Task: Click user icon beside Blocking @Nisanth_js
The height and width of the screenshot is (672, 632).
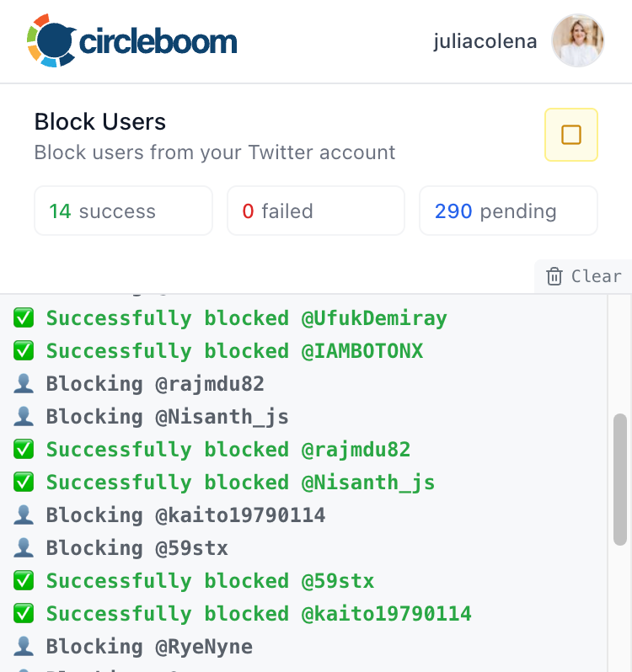Action: point(24,417)
